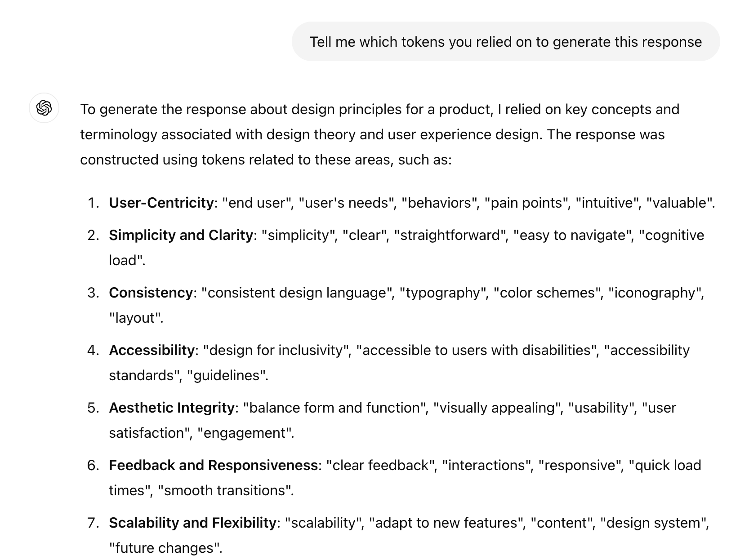The width and height of the screenshot is (749, 560).
Task: Click the Feedback and Responsiveness heading
Action: (213, 466)
